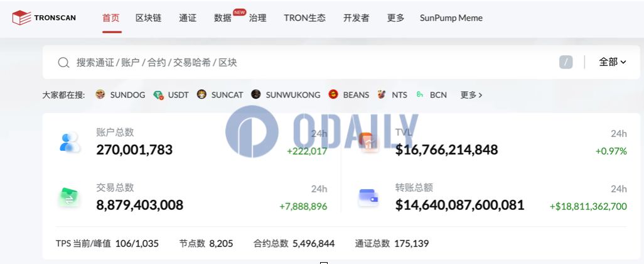This screenshot has width=644, height=264.
Task: Click the TVL chart icon
Action: pos(368,142)
